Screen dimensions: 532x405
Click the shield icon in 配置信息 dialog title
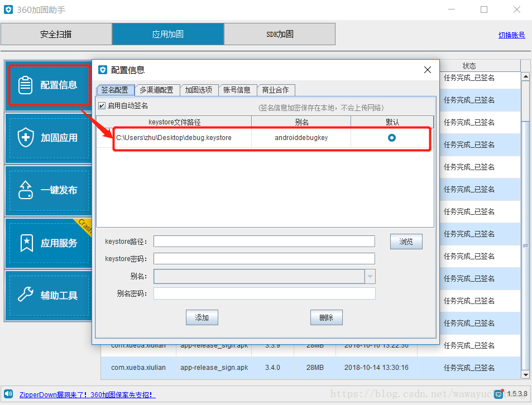(103, 70)
